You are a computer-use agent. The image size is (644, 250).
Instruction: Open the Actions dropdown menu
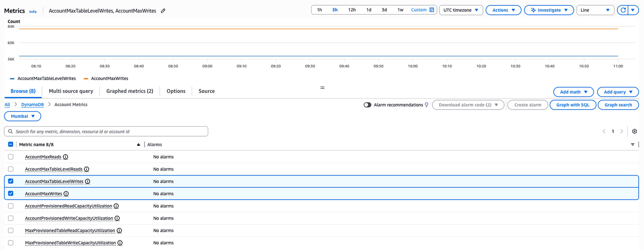tap(503, 10)
